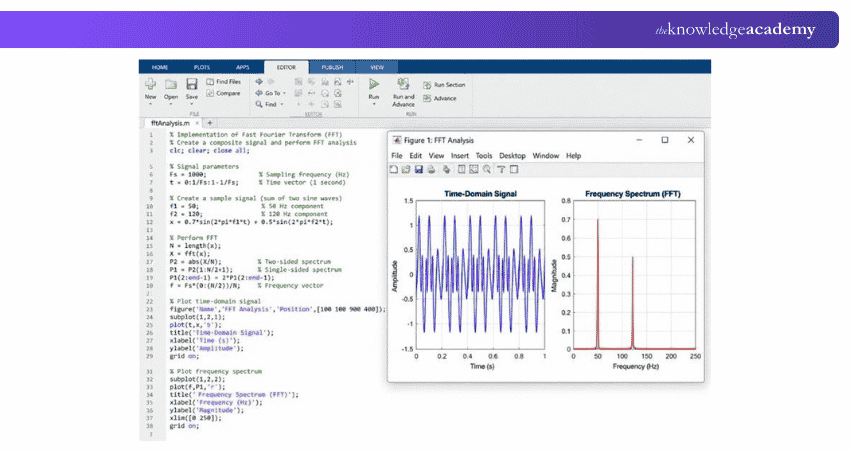Expand the dropdown arrow under Run

click(x=374, y=104)
